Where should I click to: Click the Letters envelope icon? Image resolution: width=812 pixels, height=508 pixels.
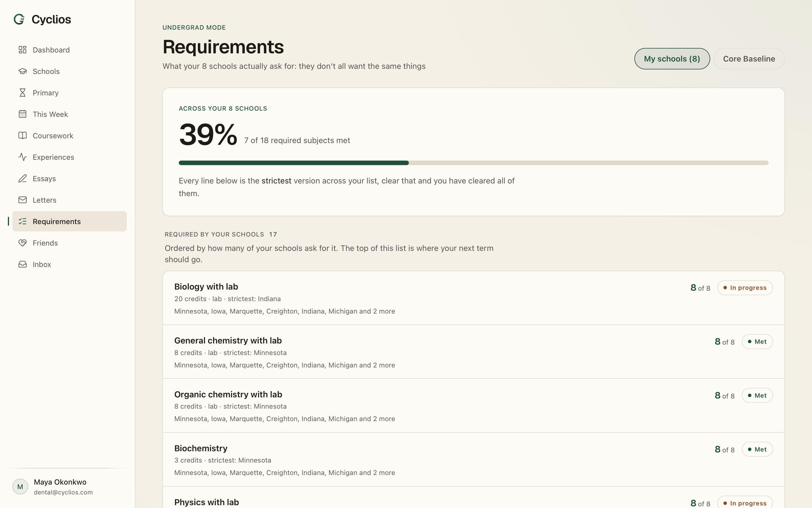[x=23, y=200]
